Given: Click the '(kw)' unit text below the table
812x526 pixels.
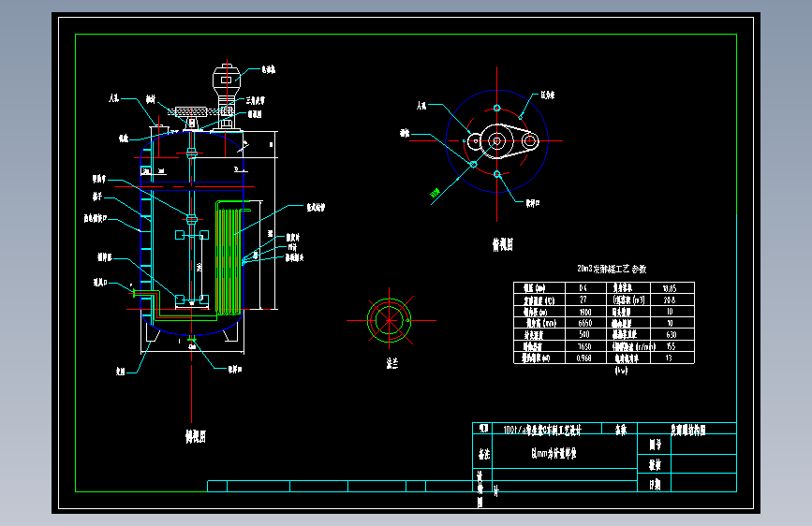Looking at the screenshot, I should click(621, 371).
